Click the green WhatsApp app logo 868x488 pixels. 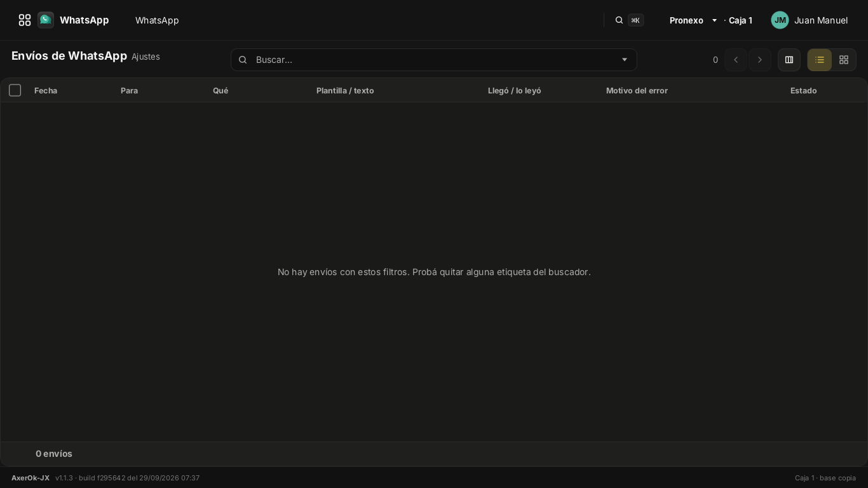(46, 20)
